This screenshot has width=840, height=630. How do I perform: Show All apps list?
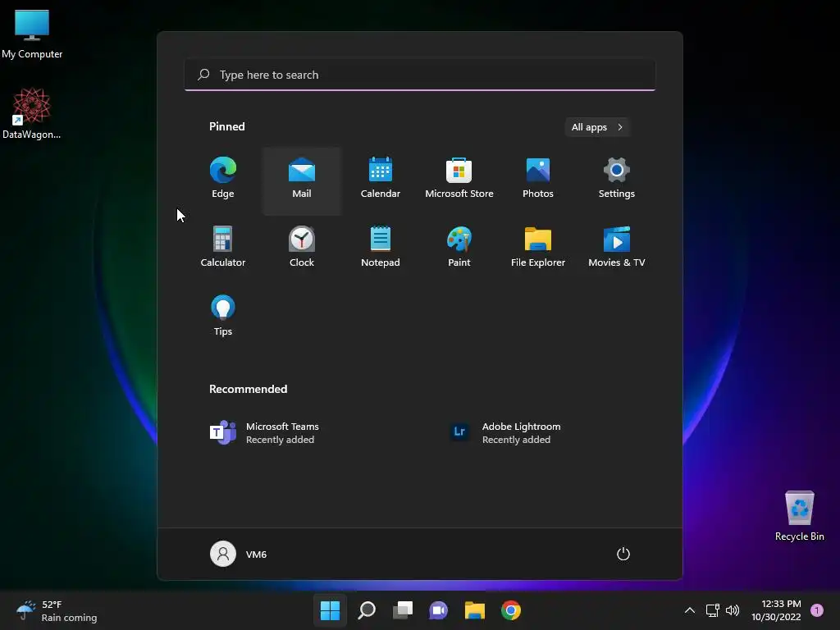[x=597, y=127]
